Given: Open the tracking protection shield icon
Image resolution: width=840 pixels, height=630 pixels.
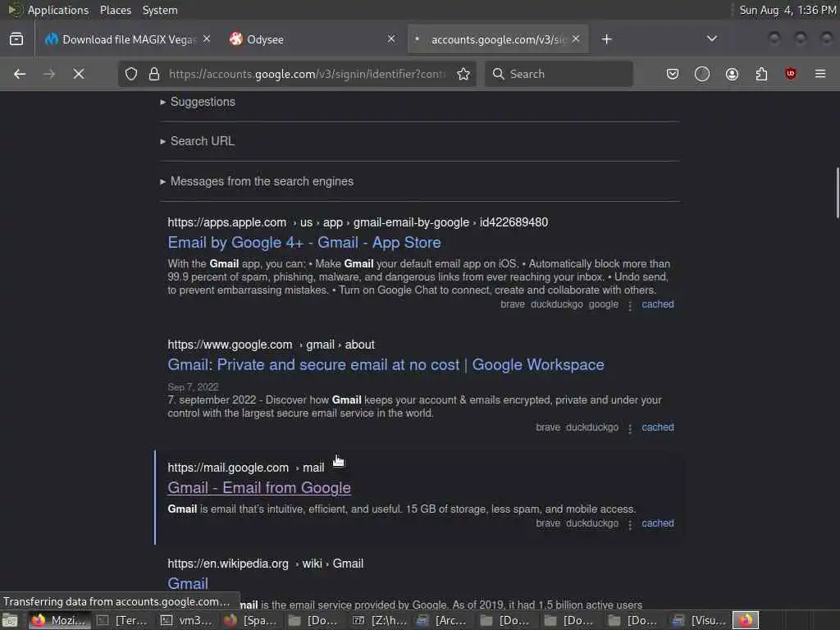Looking at the screenshot, I should (131, 74).
